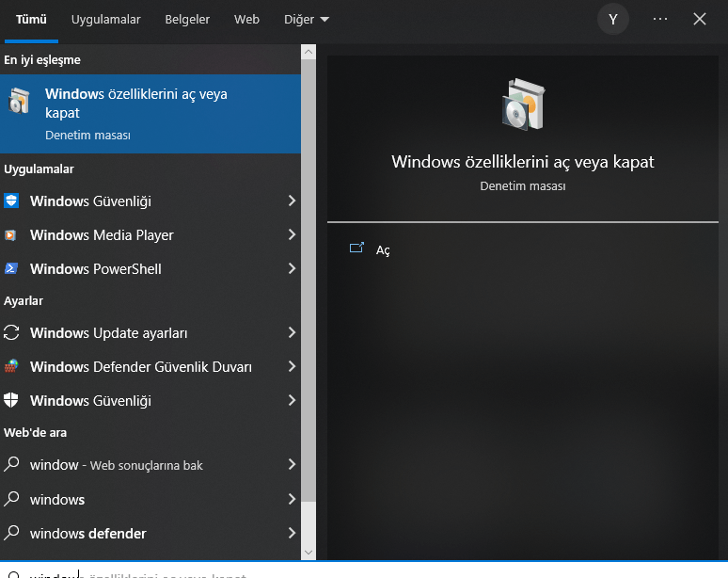Click the 'Windows özelliklerini aç veya kapat' preview title
This screenshot has width=728, height=578.
click(523, 162)
